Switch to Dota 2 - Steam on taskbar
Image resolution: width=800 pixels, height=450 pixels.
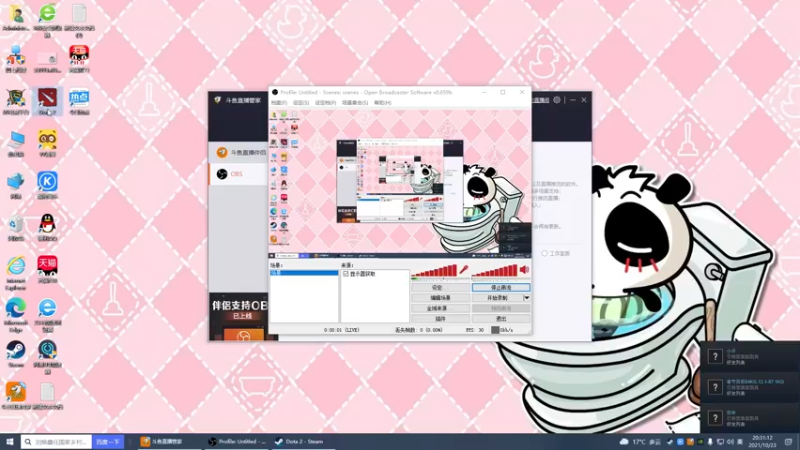(303, 441)
